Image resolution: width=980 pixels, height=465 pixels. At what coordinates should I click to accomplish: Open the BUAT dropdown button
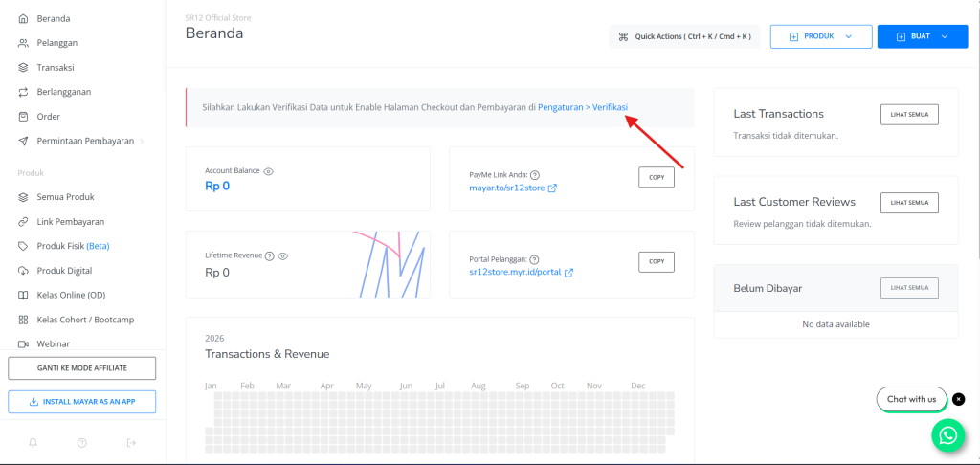922,36
